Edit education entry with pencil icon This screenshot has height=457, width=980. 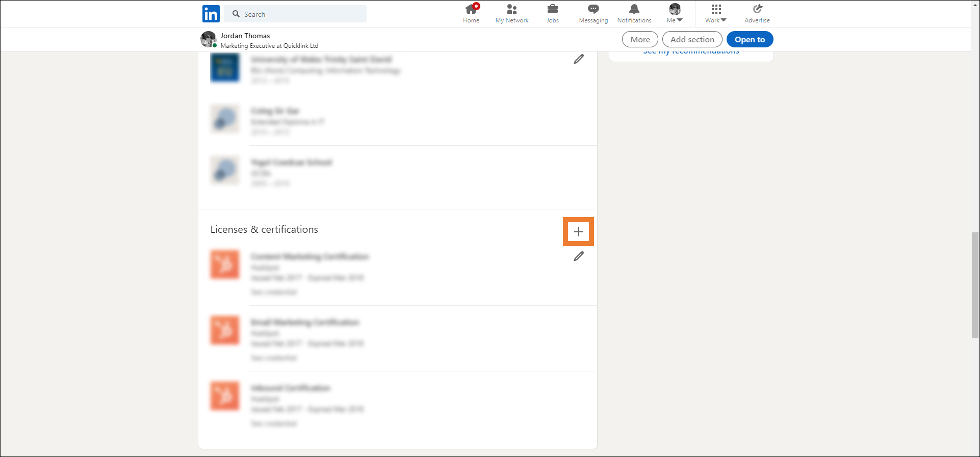pos(579,59)
